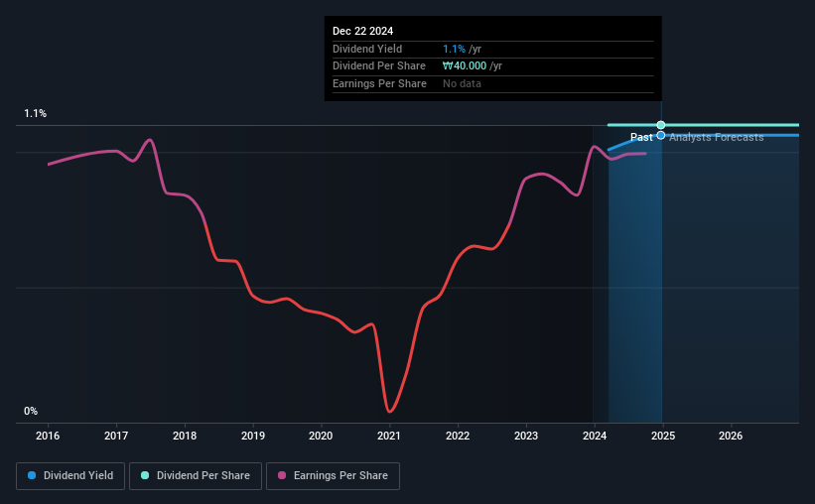
Task: Click Dividend Per Share label in tooltip
Action: 379,66
